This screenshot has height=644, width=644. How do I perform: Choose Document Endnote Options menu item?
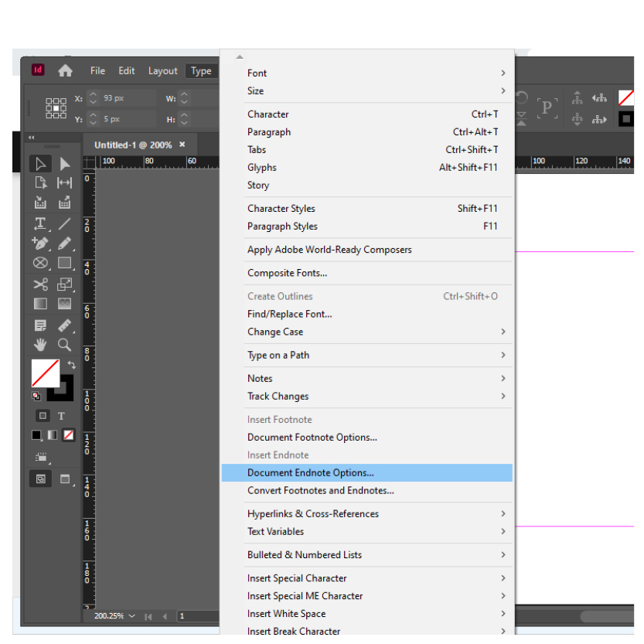pyautogui.click(x=366, y=472)
